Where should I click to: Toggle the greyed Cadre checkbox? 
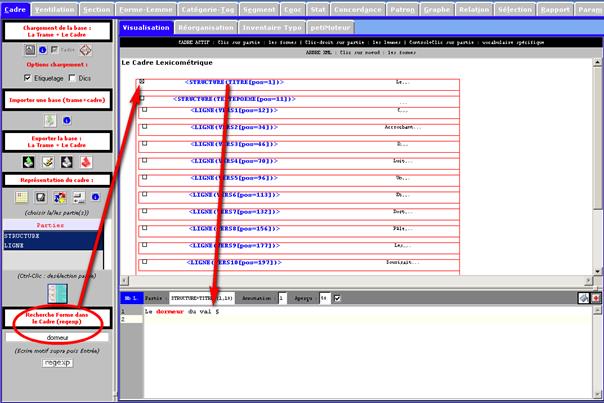click(x=54, y=50)
